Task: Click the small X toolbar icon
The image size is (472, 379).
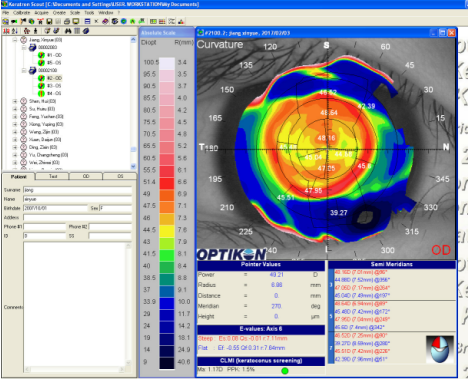Action: [x=96, y=21]
